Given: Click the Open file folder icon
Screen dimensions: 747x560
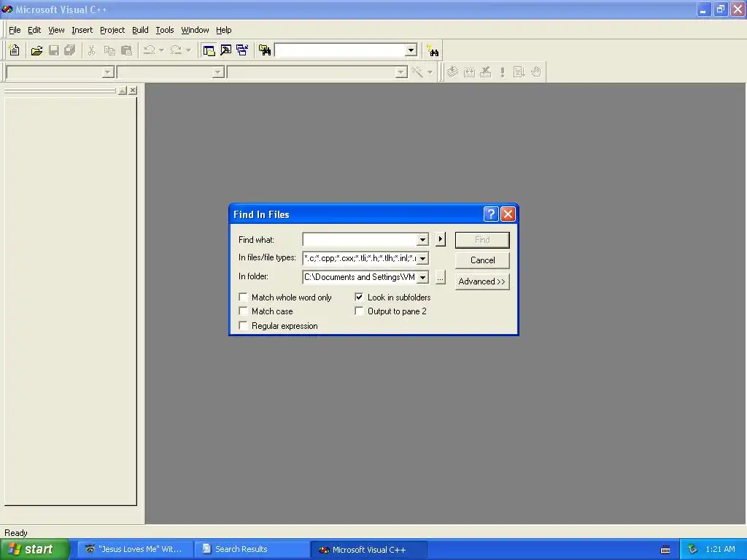Looking at the screenshot, I should 36,50.
